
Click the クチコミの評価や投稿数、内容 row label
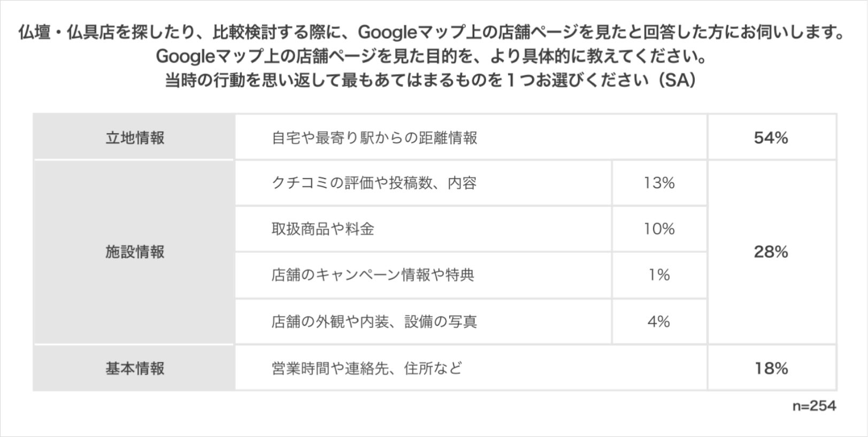click(x=374, y=183)
